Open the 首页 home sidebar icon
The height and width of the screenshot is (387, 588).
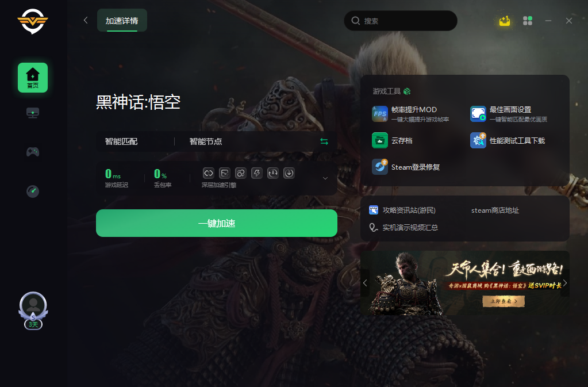(33, 77)
